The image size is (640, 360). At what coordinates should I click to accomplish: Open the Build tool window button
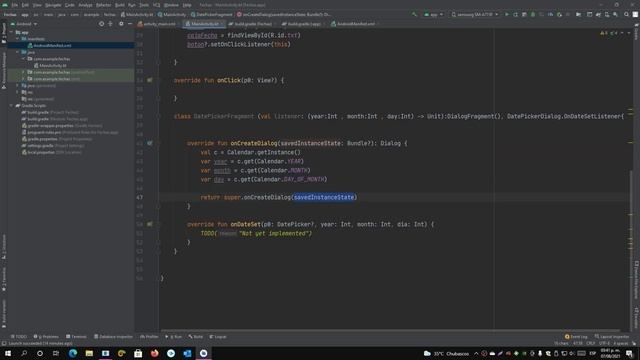[x=196, y=337]
